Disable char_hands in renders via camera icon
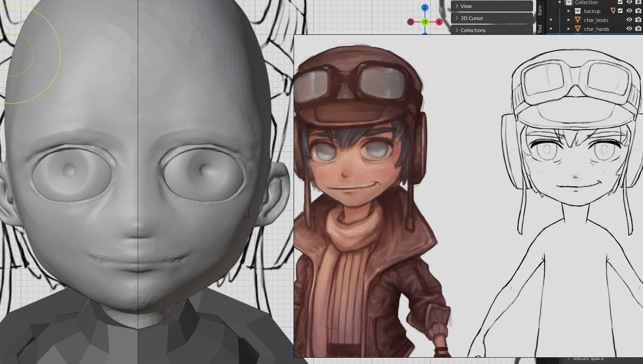 [x=639, y=29]
